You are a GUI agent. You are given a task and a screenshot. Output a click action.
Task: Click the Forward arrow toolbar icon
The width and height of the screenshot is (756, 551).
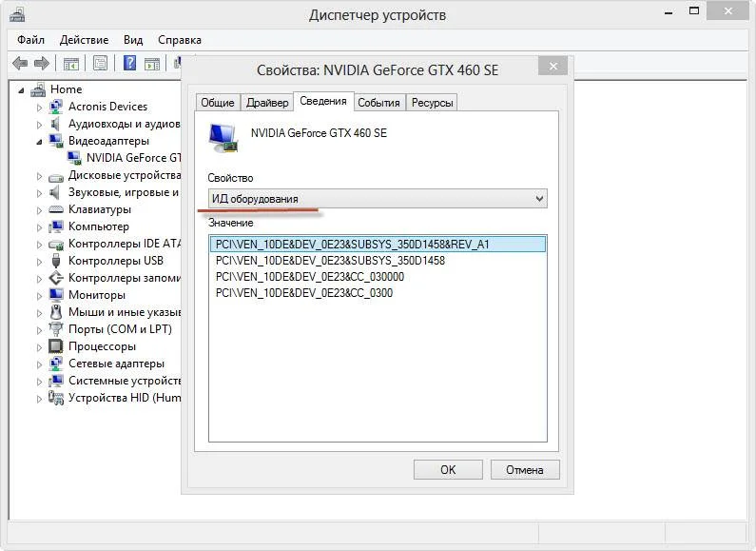coord(42,63)
